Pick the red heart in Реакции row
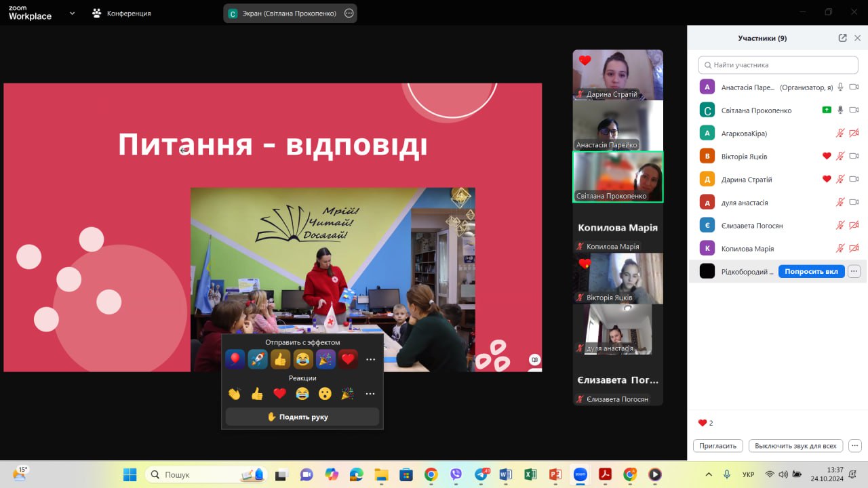 click(x=279, y=394)
